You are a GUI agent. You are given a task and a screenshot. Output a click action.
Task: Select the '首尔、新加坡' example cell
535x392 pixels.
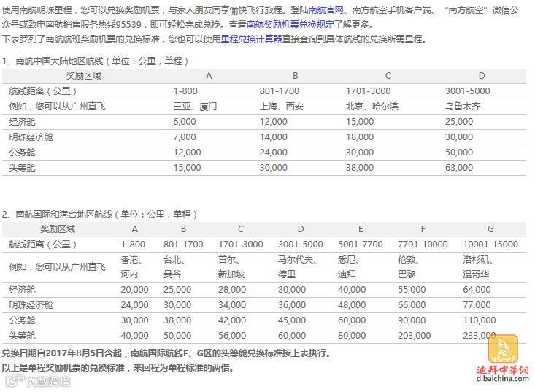(x=231, y=267)
